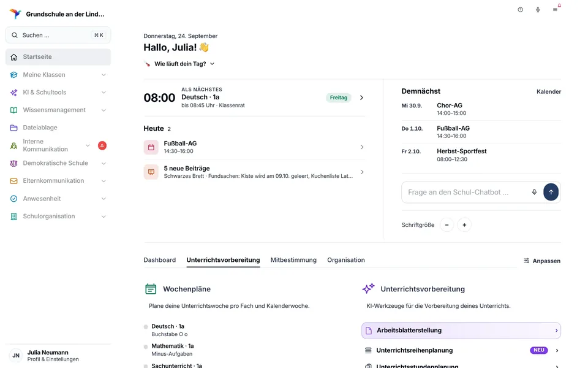Open Fußball-AG event on Do 1.10.
This screenshot has width=588, height=368.
pyautogui.click(x=481, y=132)
